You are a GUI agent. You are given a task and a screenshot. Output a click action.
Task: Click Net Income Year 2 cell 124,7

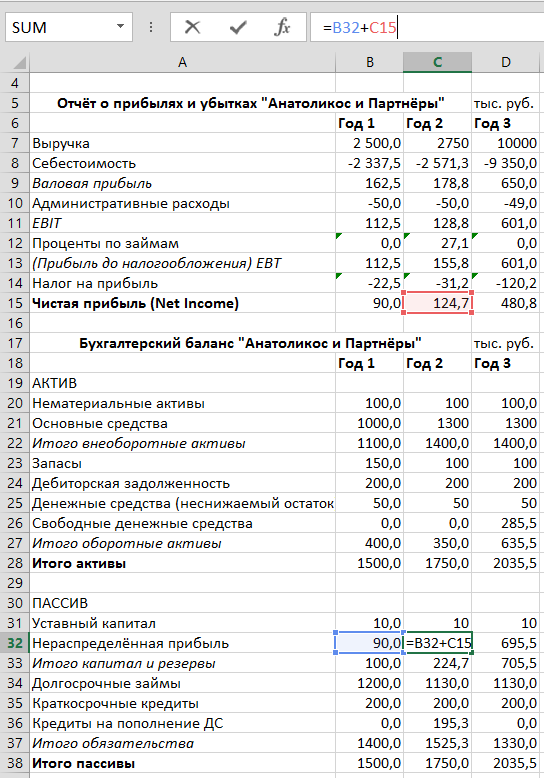click(437, 303)
